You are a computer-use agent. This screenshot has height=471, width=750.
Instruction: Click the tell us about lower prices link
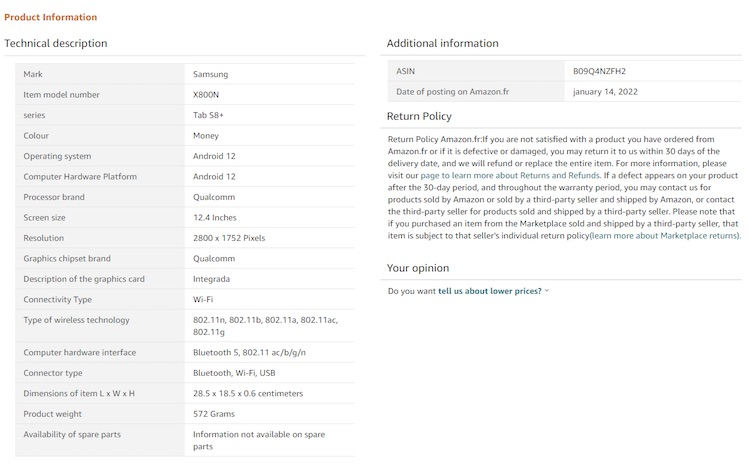[489, 291]
